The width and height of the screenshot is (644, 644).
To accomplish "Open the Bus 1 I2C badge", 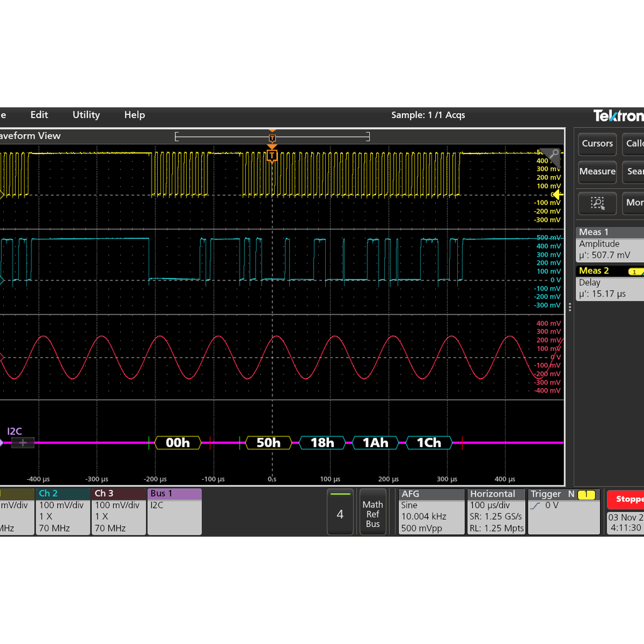I will [x=174, y=511].
